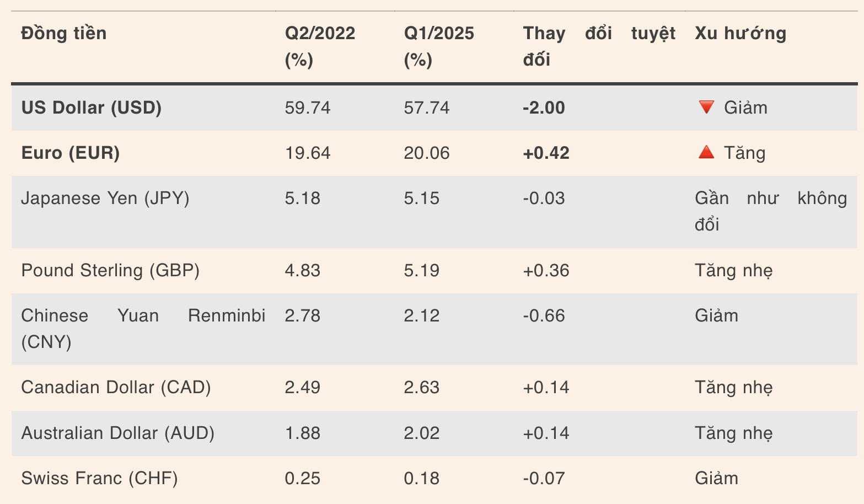This screenshot has height=504, width=864.
Task: Click the Canadian Dollar (CAD) cell
Action: [116, 387]
